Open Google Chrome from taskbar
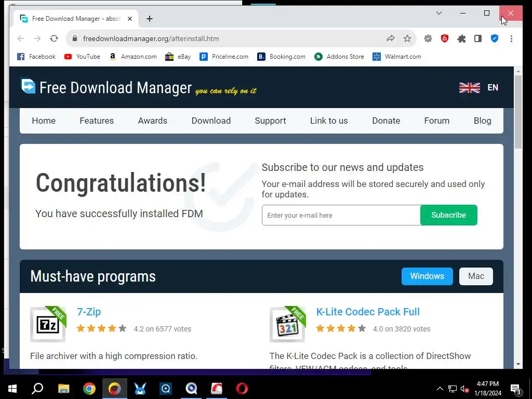The image size is (532, 399). click(x=89, y=389)
